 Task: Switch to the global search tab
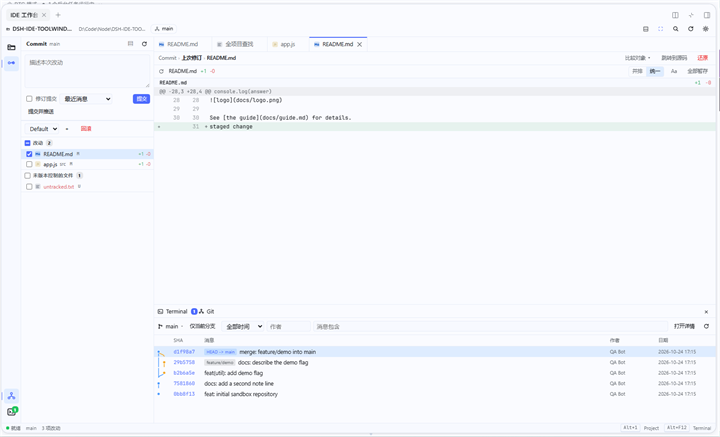[x=239, y=45]
